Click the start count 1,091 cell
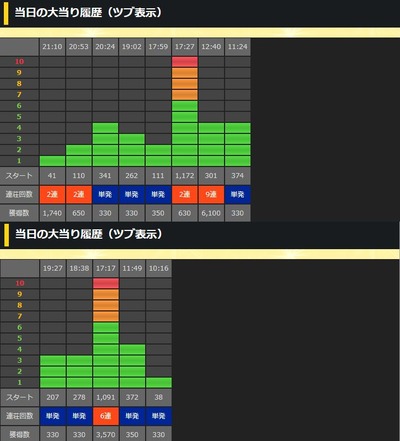This screenshot has height=441, width=400. [106, 397]
